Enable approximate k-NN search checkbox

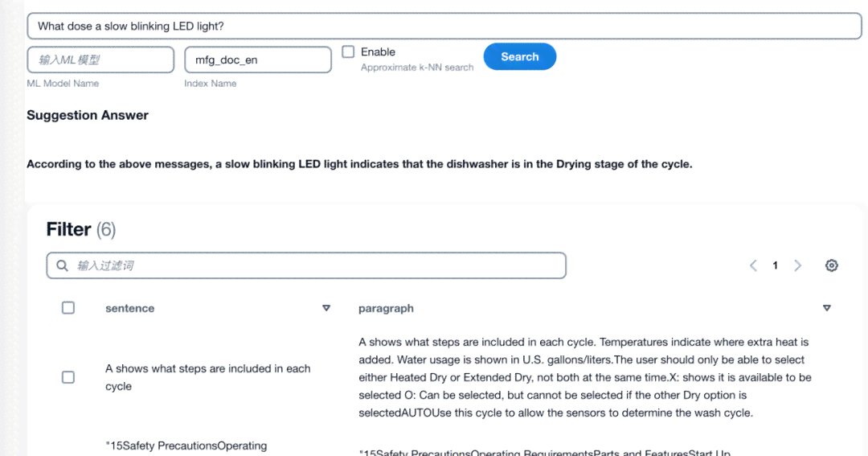point(348,51)
